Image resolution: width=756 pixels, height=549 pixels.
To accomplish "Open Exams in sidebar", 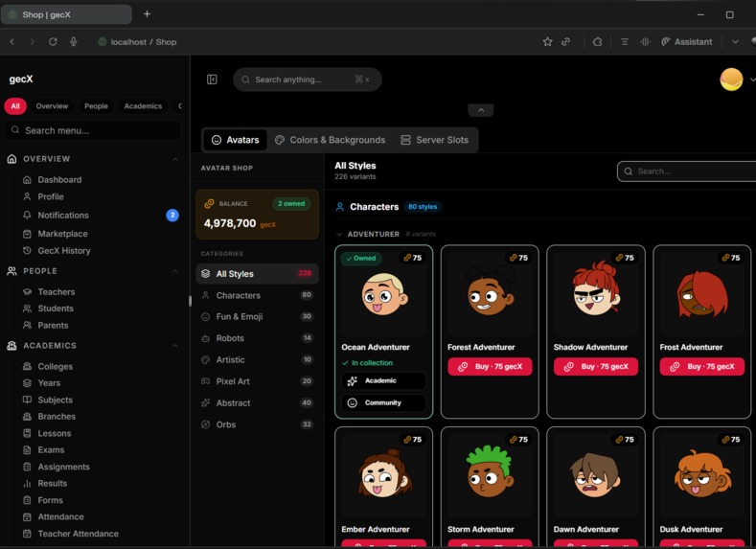I will (51, 449).
